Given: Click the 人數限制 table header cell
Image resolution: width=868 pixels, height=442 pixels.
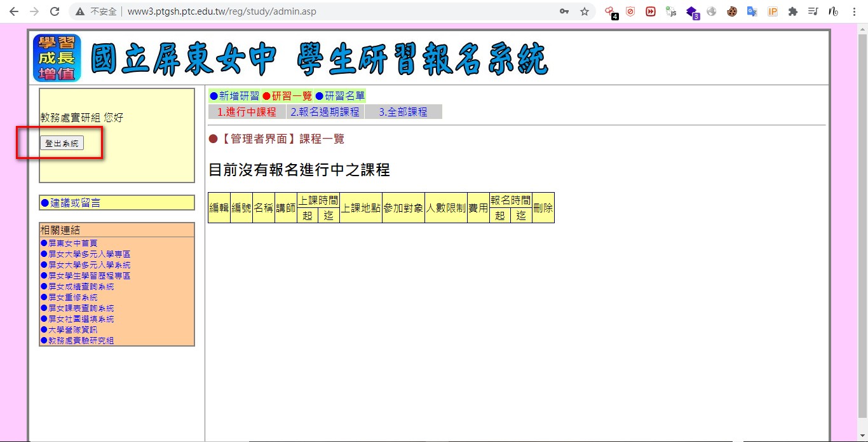Looking at the screenshot, I should [445, 207].
